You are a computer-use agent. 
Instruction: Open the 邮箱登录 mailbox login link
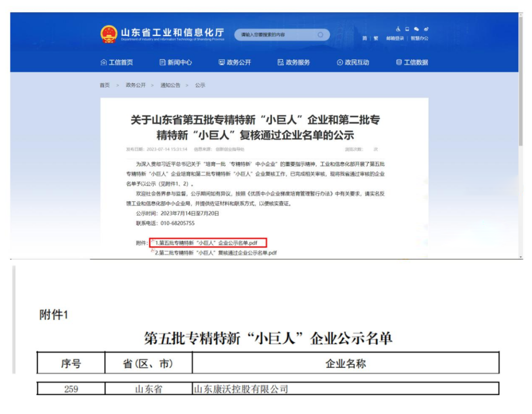395,38
